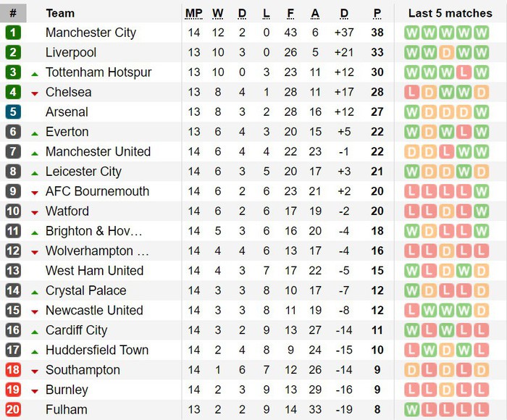This screenshot has width=507, height=420.
Task: Click the green up arrow beside Everton
Action: tap(35, 133)
